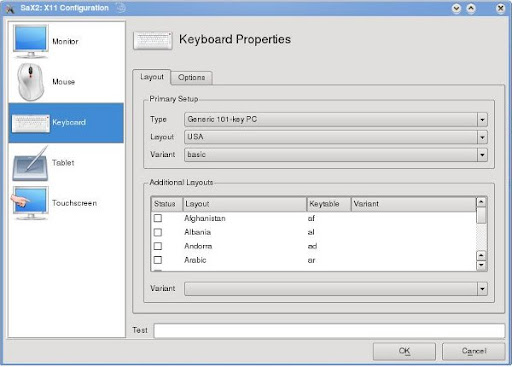The width and height of the screenshot is (512, 367).
Task: Tick the Arabic layout checkbox
Action: click(158, 260)
